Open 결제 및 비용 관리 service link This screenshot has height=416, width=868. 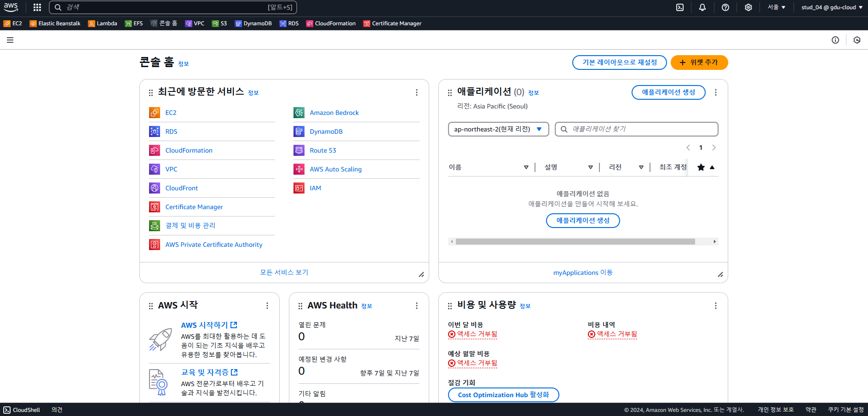(x=190, y=226)
